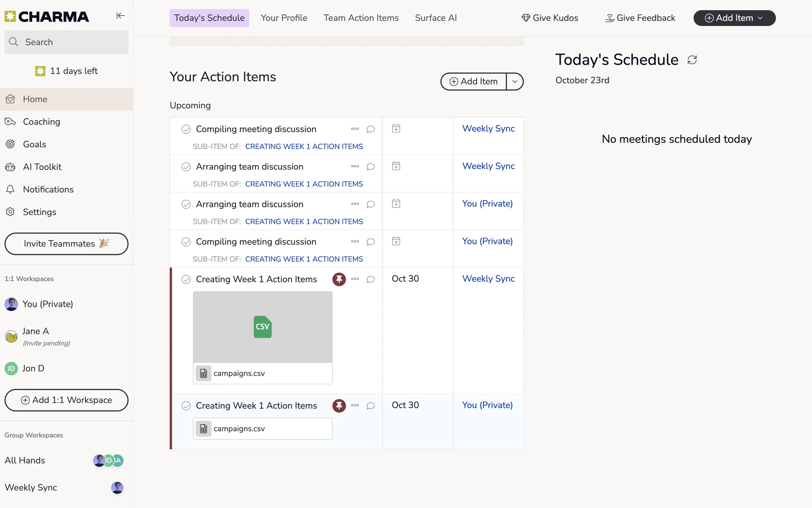Collapse the left sidebar

(x=120, y=16)
